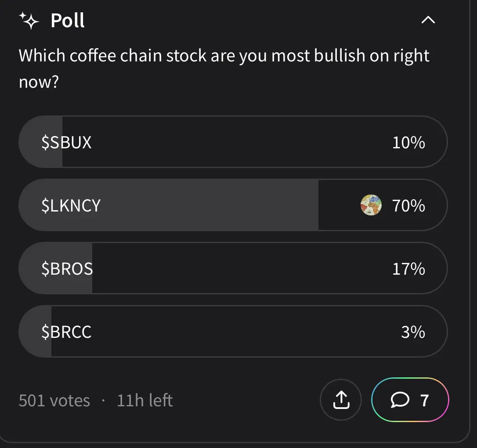The image size is (477, 448).
Task: Click the 17% result figure
Action: [x=408, y=269]
